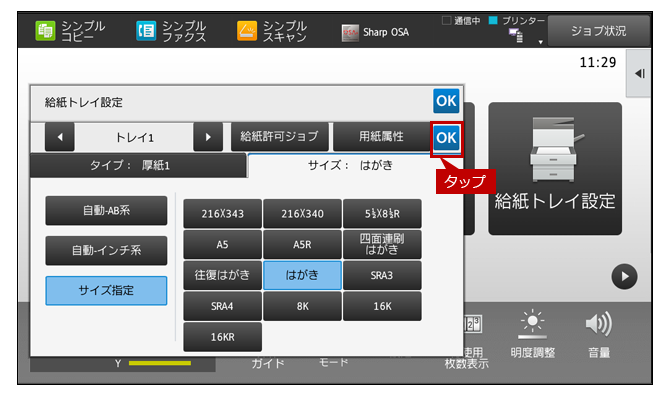Open 音量 volume settings
This screenshot has height=396, width=670.
pyautogui.click(x=599, y=334)
